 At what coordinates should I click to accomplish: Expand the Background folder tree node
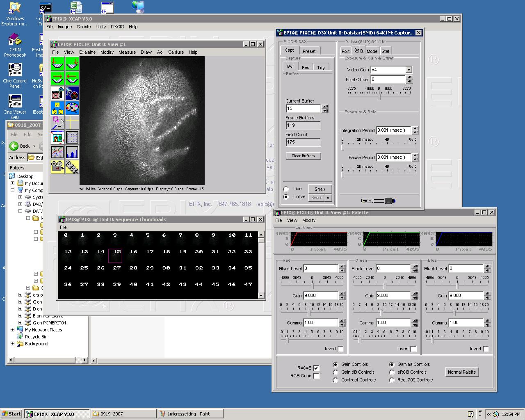(x=12, y=344)
